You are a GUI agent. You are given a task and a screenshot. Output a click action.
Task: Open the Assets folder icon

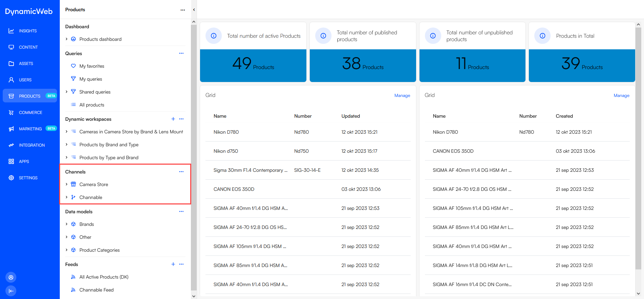(x=11, y=64)
